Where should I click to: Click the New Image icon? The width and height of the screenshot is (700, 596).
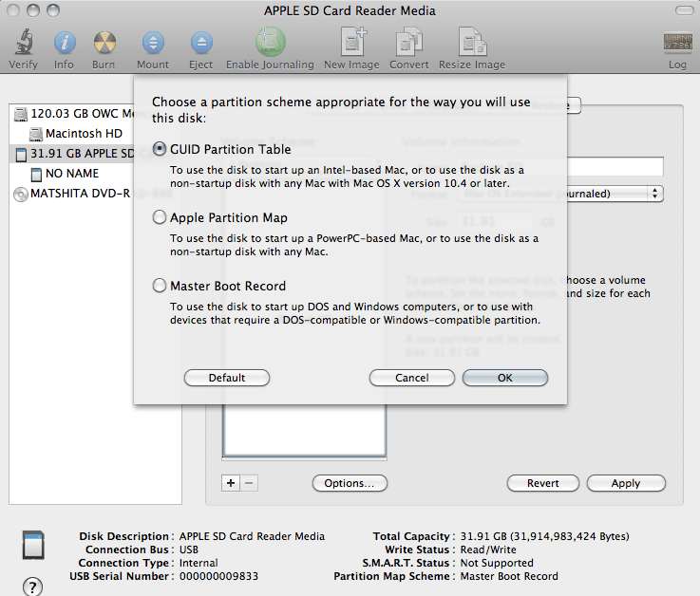click(x=353, y=42)
